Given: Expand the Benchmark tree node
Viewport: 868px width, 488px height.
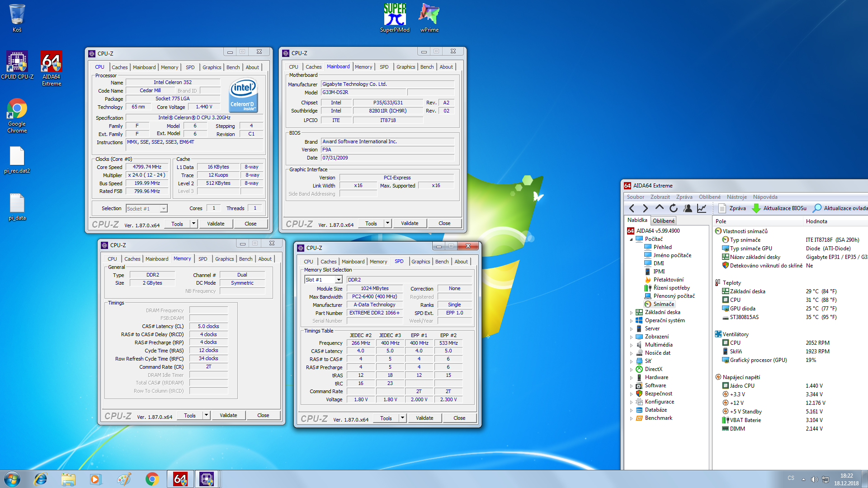Looking at the screenshot, I should 631,418.
